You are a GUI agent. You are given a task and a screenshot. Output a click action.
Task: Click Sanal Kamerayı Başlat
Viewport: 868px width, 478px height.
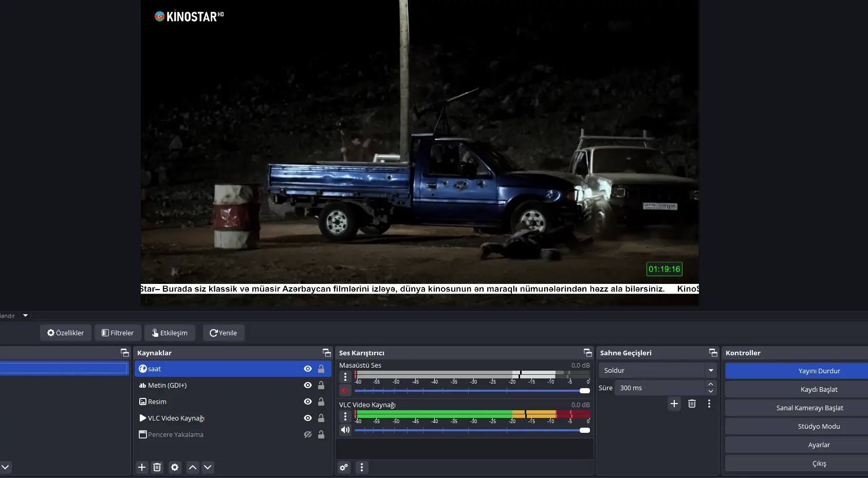[x=797, y=408]
